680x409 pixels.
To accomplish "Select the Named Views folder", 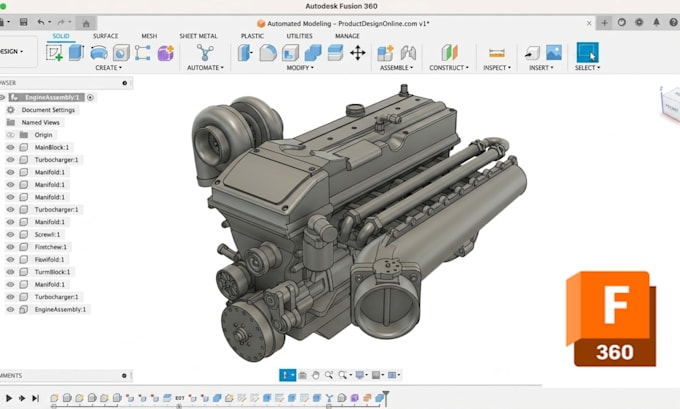I will point(40,123).
